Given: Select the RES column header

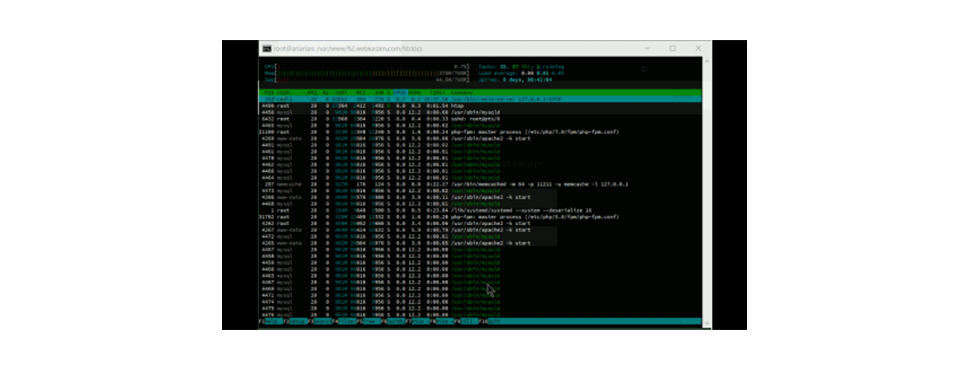Looking at the screenshot, I should (x=362, y=93).
